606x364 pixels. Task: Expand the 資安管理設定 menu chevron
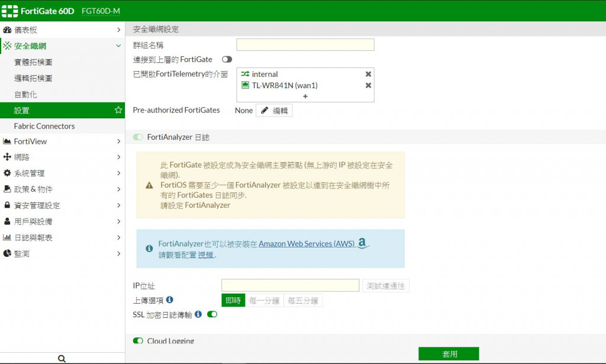click(118, 205)
